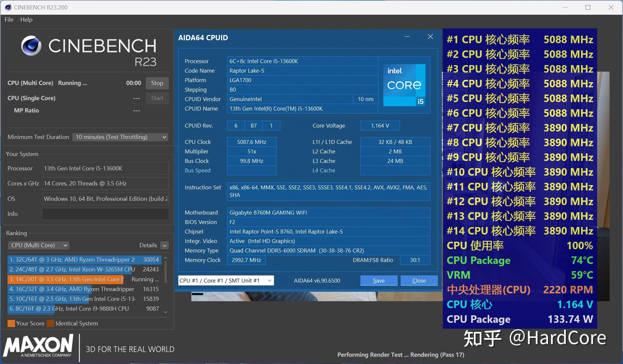623x364 pixels.
Task: Click the MAXON logo
Action: [38, 346]
